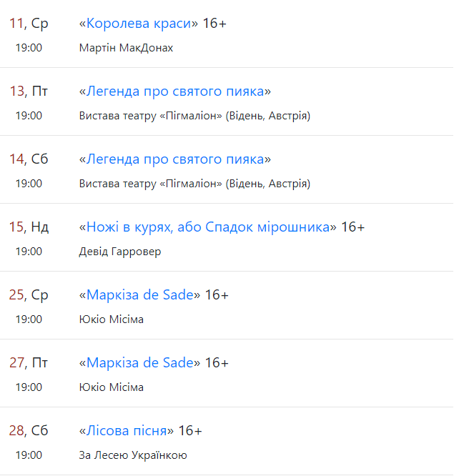Click the text «За Лесею Українкою»
Screen dimensions: 454x476
pyautogui.click(x=133, y=455)
